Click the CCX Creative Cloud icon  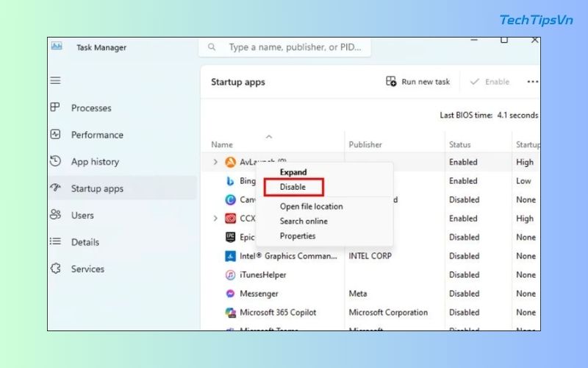coord(230,218)
